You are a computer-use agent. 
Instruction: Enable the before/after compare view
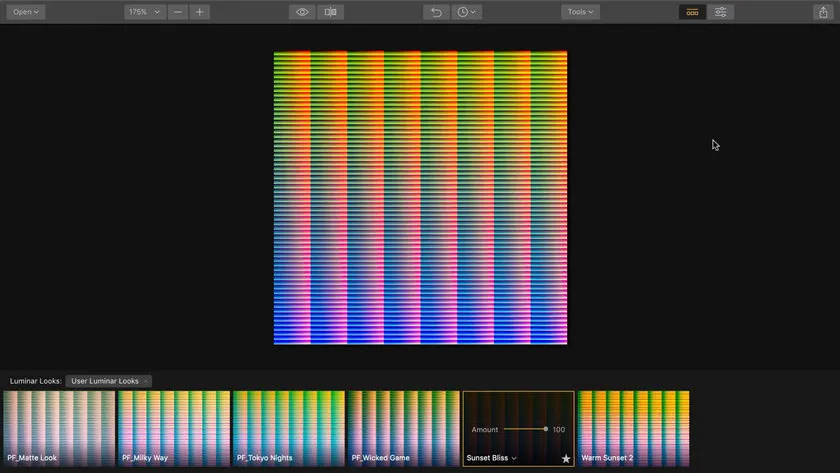[x=331, y=12]
